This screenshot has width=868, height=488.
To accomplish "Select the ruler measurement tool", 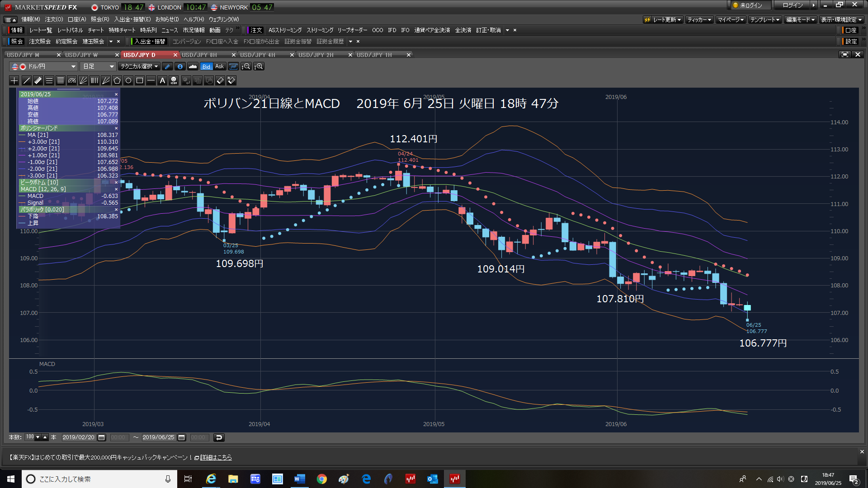I will coord(38,80).
